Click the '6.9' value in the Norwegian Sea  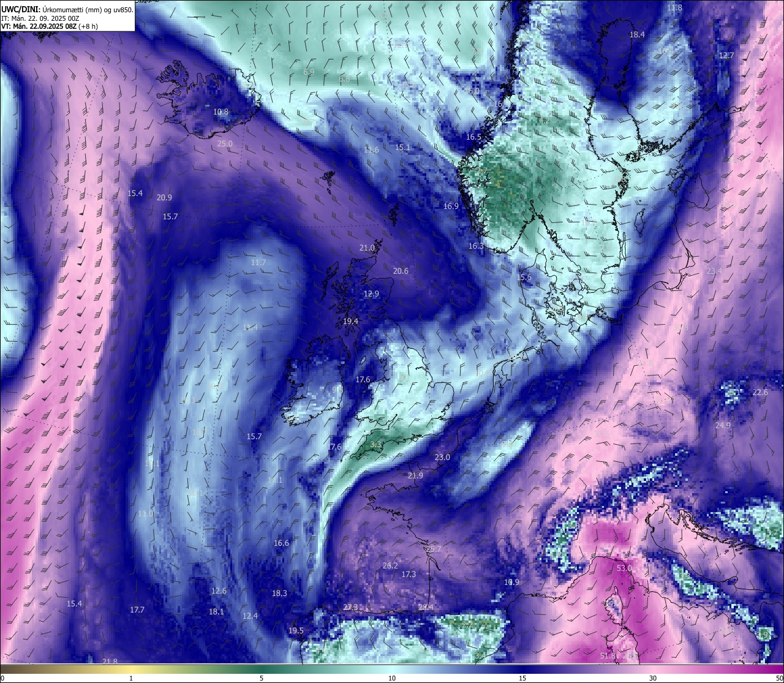pyautogui.click(x=309, y=72)
